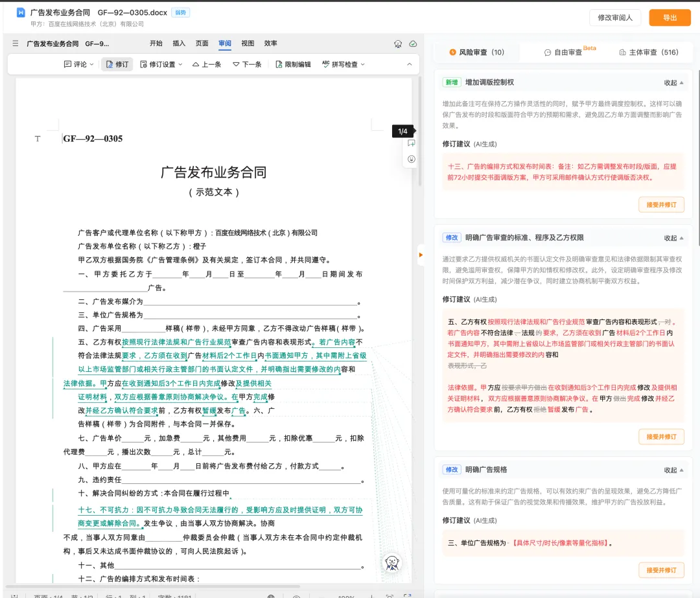Image resolution: width=700 pixels, height=598 pixels.
Task: Click 限制编辑 restrict editing
Action: click(x=294, y=64)
